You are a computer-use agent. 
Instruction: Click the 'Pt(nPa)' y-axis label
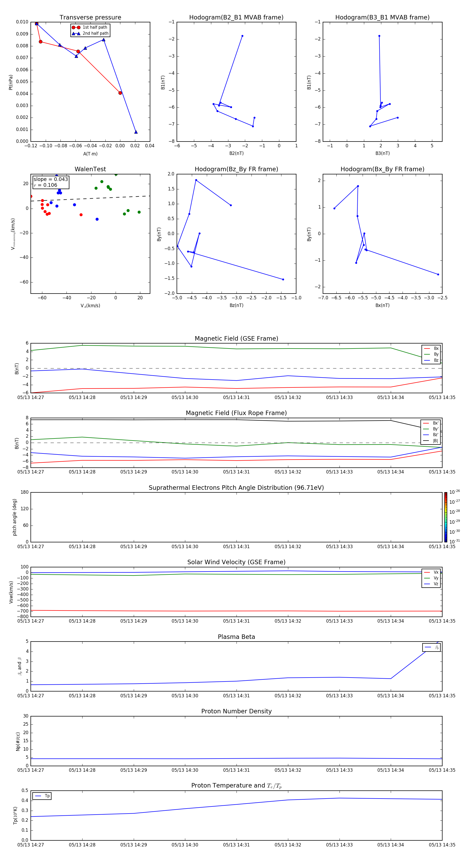click(x=11, y=82)
